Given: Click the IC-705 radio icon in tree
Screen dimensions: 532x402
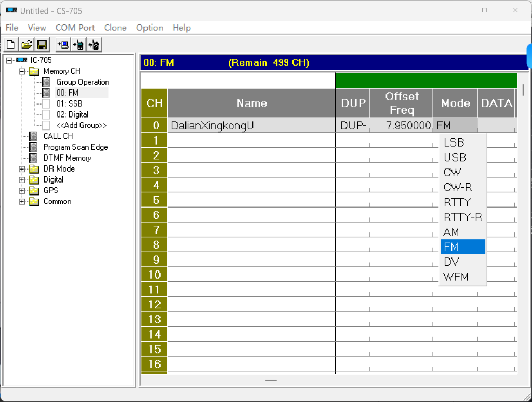Looking at the screenshot, I should click(22, 60).
